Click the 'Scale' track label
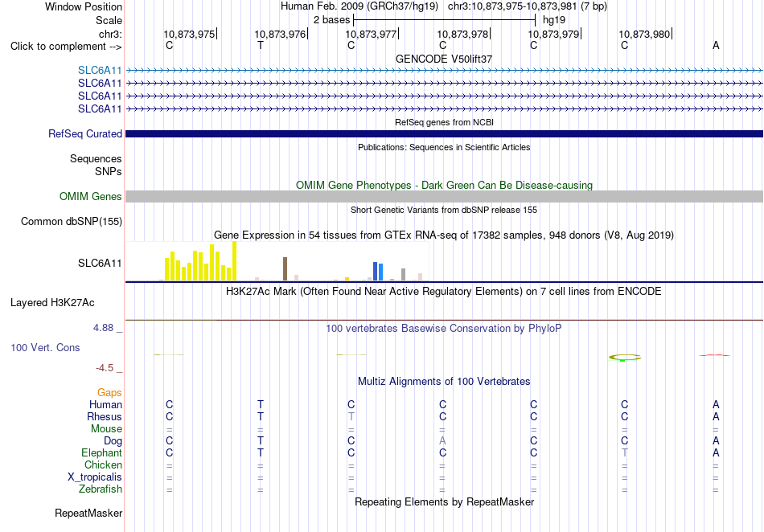 (109, 20)
